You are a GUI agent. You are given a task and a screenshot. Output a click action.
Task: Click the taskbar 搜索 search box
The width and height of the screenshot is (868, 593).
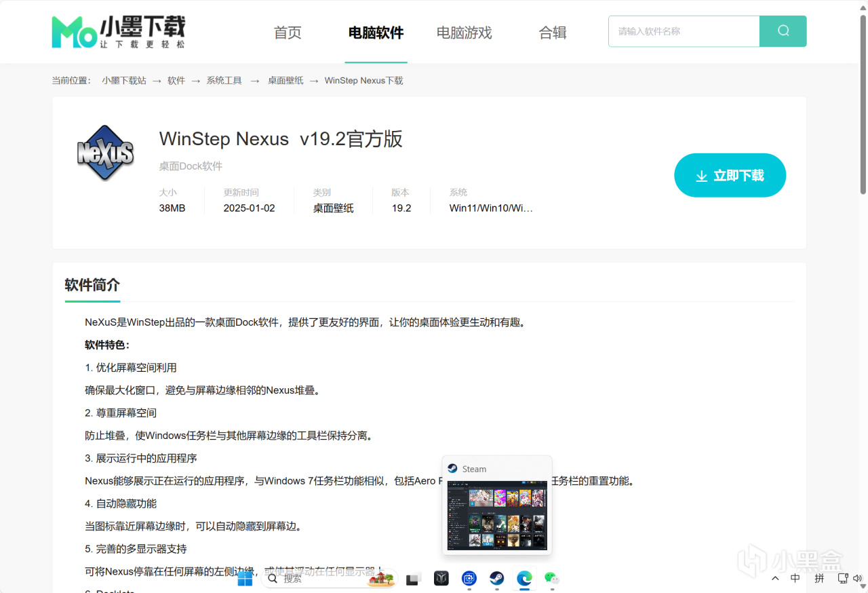click(329, 579)
